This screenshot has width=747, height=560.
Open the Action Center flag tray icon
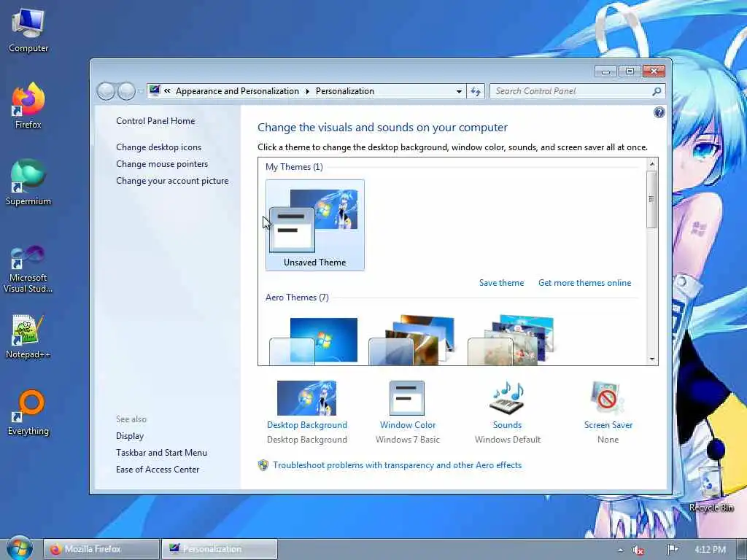(673, 549)
